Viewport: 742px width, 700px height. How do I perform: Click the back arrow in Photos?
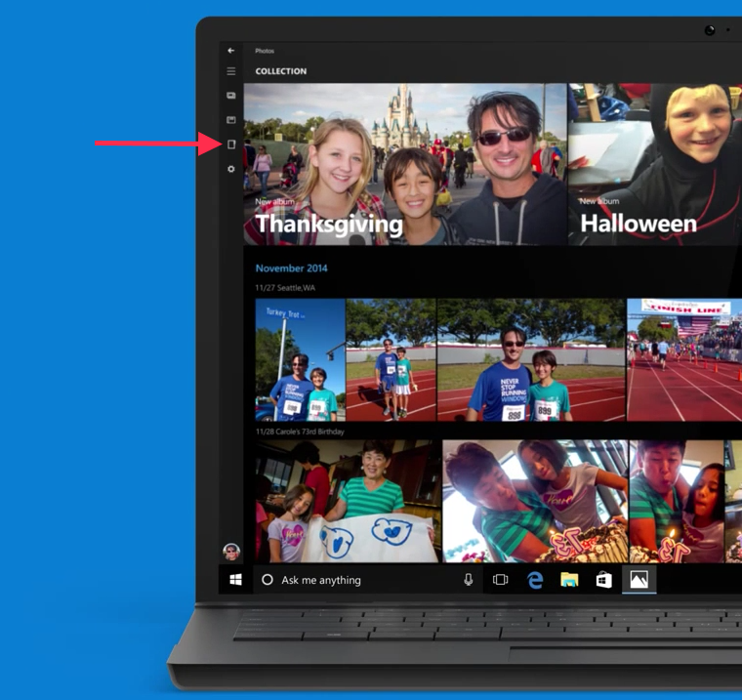click(x=231, y=51)
